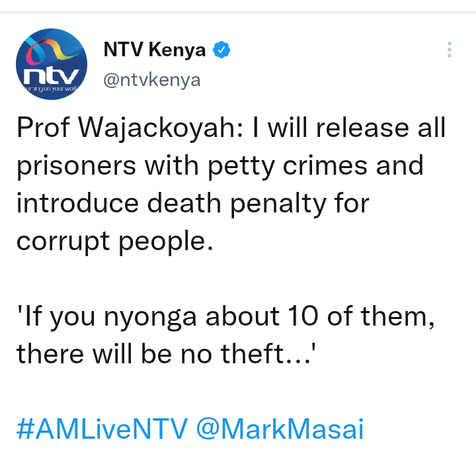476x452 pixels.
Task: Click the word 'Kenya' in the account name
Action: pyautogui.click(x=177, y=50)
